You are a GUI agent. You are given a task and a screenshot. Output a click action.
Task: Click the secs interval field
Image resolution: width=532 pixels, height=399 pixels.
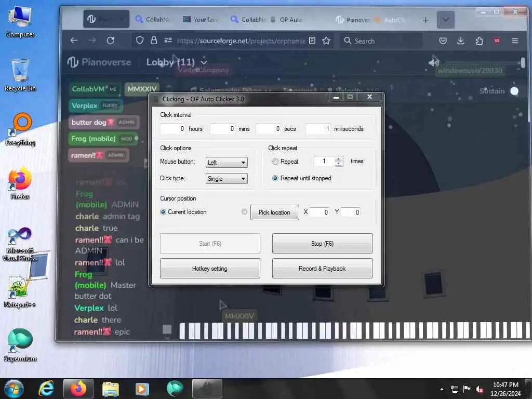269,129
